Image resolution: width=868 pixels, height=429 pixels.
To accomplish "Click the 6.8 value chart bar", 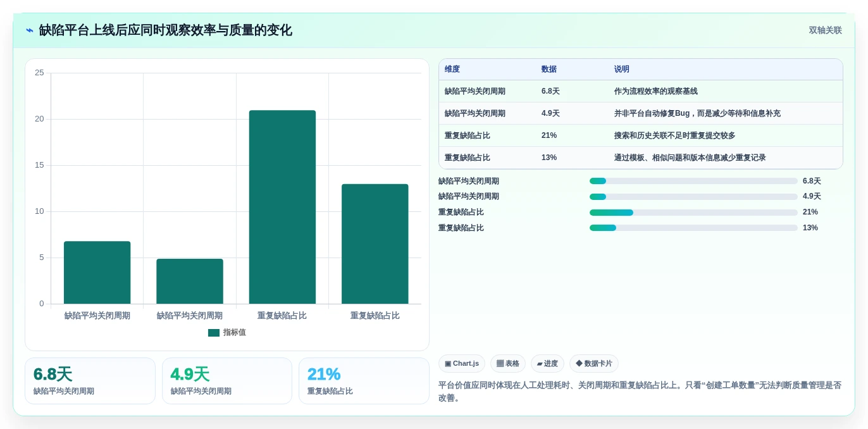I will (x=97, y=273).
